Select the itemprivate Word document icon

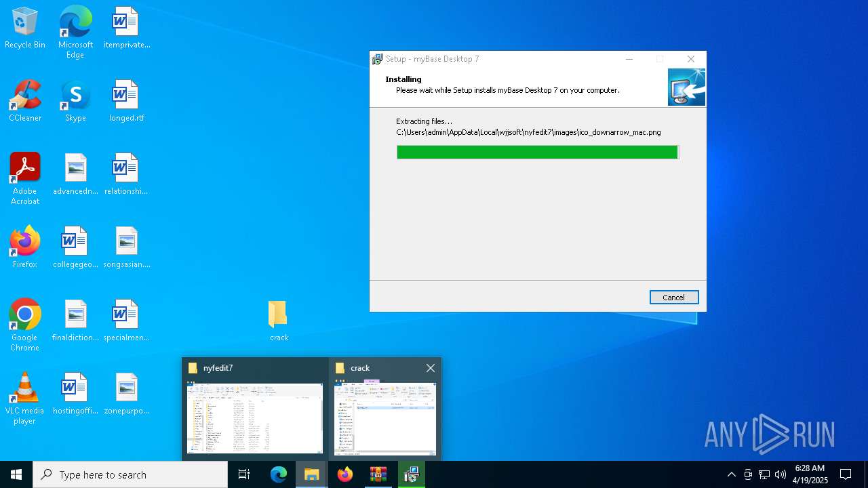point(126,28)
